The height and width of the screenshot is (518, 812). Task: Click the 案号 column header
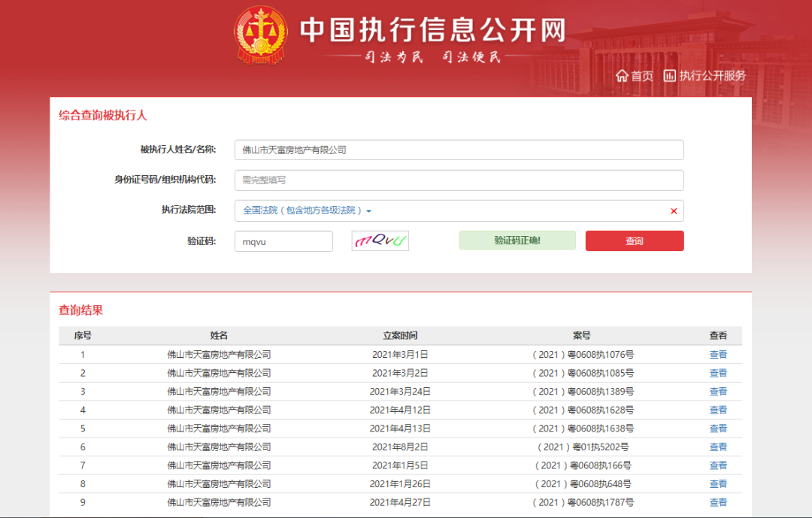tap(581, 335)
